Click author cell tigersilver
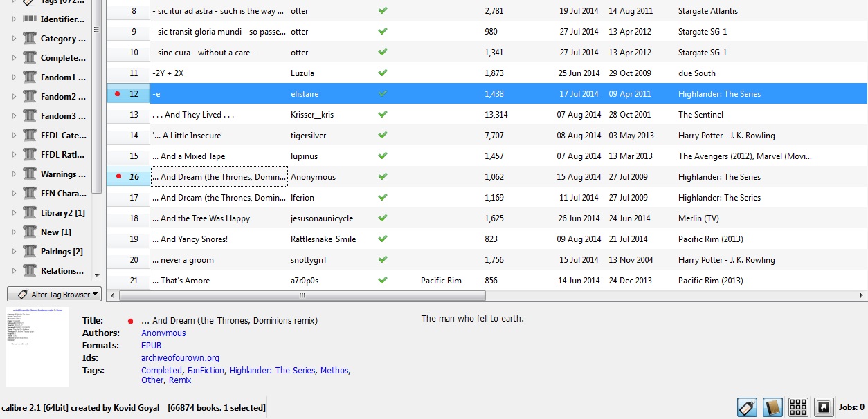Screen dimensions: 868x419 308,136
